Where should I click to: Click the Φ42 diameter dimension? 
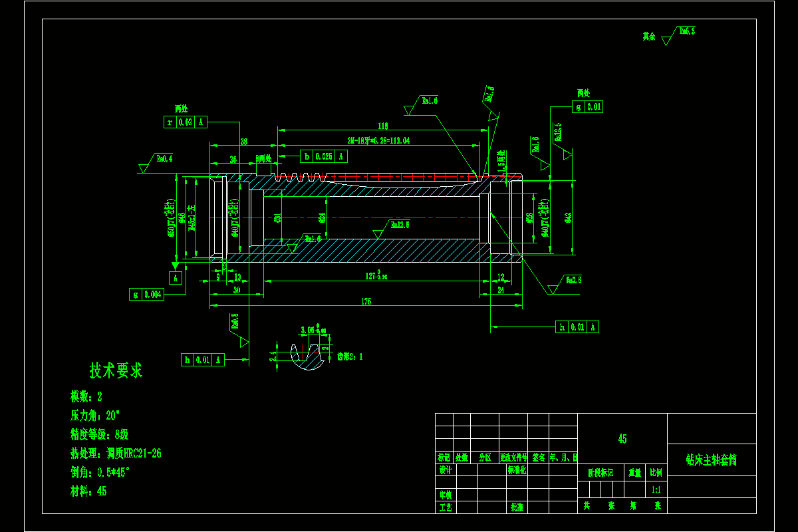[569, 217]
